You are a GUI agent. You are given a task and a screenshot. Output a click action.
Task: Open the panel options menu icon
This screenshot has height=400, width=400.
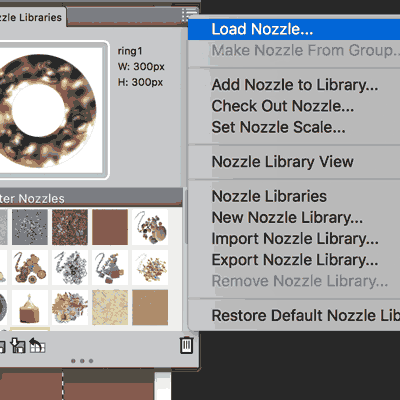point(189,14)
